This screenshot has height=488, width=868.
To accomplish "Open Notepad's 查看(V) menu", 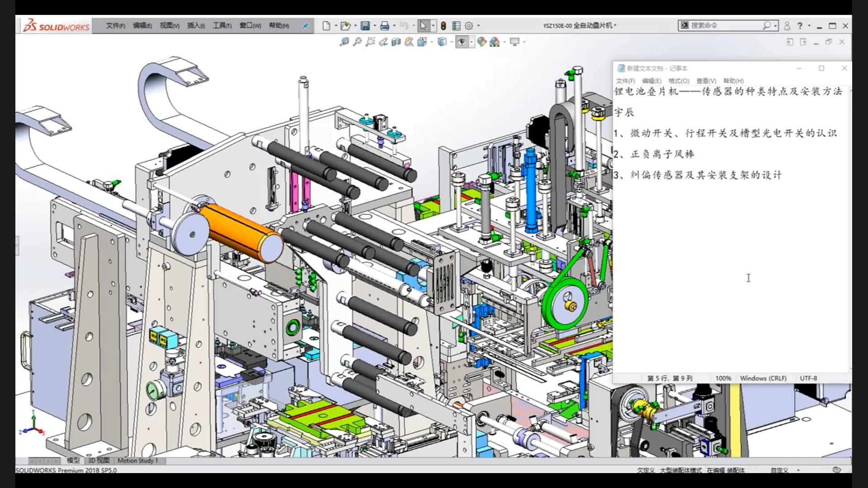I will coord(706,81).
